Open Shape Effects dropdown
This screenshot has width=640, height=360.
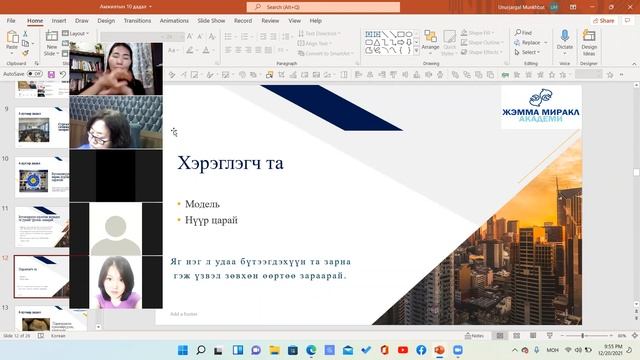tap(482, 52)
